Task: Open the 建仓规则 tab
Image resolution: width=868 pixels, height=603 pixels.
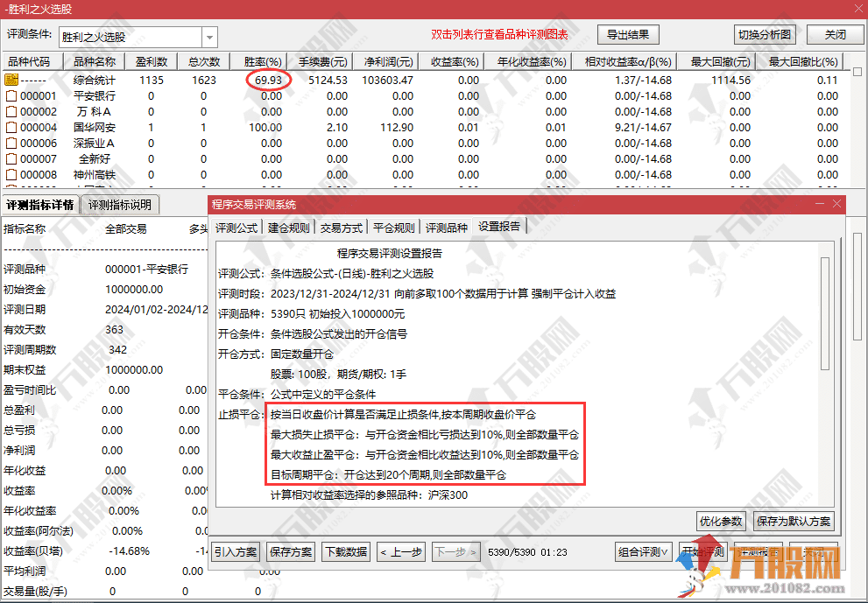Action: pyautogui.click(x=288, y=228)
